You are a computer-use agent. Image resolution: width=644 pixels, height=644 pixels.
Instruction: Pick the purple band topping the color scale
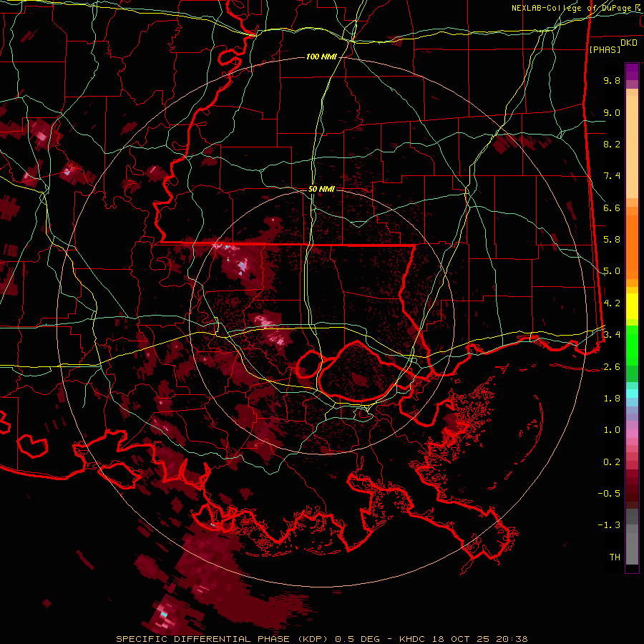pyautogui.click(x=632, y=72)
